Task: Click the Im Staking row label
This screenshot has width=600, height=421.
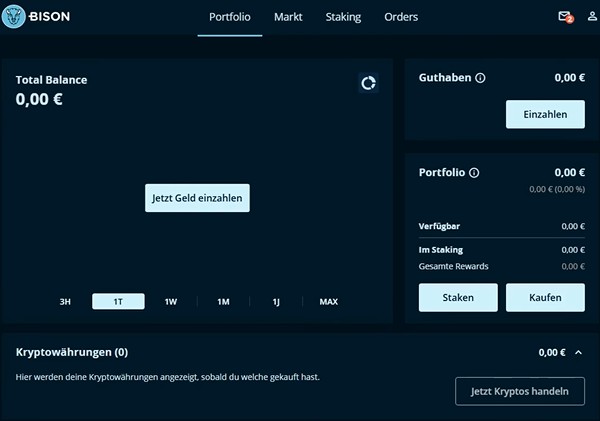Action: click(x=441, y=250)
